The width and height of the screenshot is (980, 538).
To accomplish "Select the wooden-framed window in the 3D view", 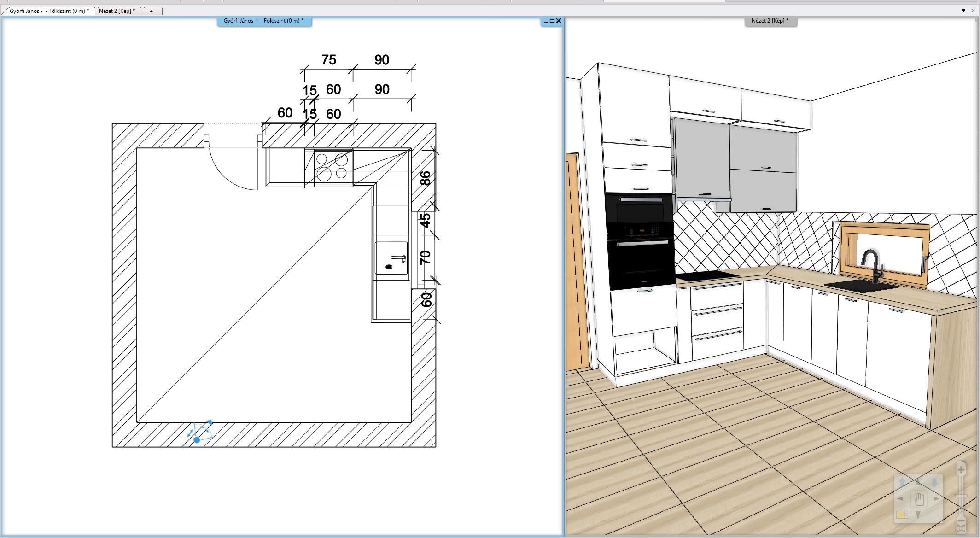I will [x=884, y=255].
